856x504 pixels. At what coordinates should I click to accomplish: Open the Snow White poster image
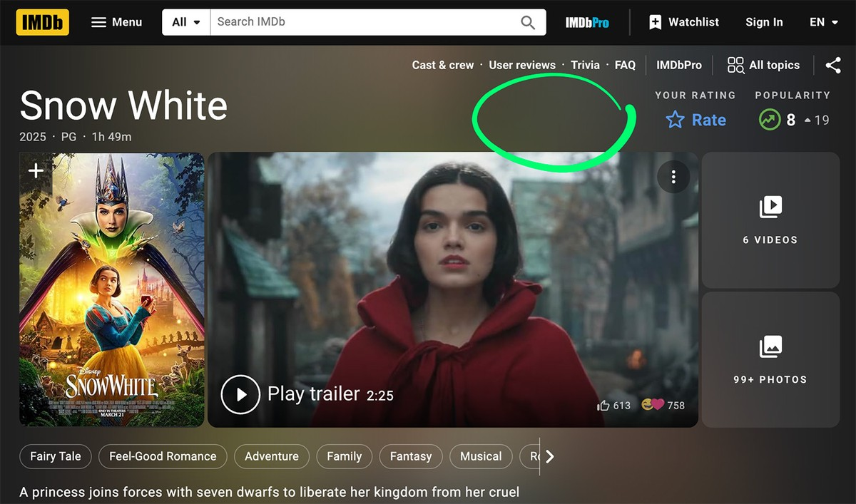click(112, 289)
